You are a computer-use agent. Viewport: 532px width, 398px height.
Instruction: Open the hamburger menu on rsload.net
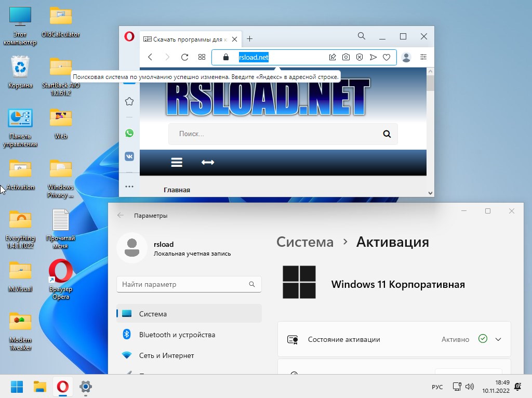(x=177, y=162)
